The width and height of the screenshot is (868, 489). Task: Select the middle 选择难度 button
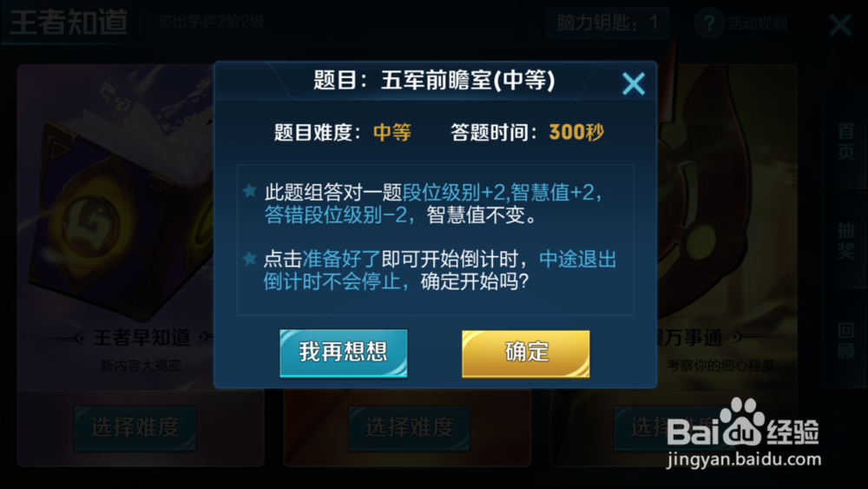click(409, 428)
